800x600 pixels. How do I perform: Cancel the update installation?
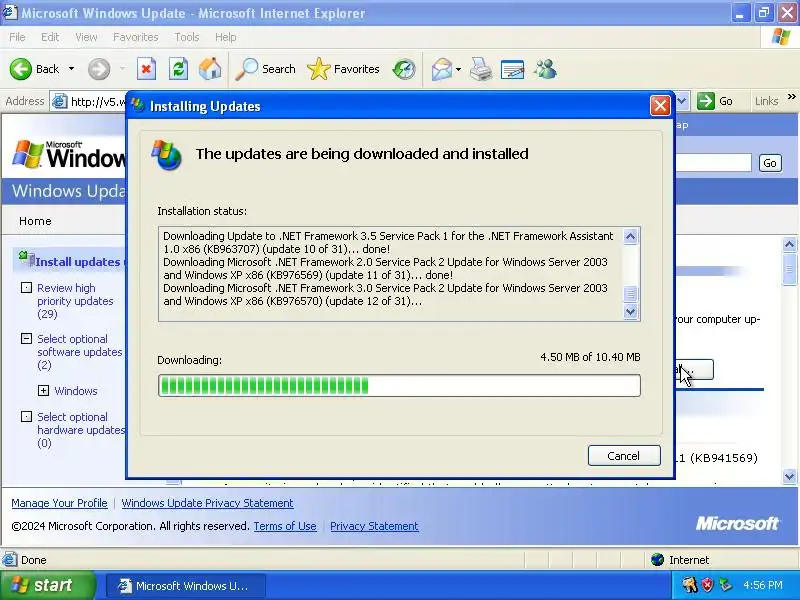tap(624, 456)
